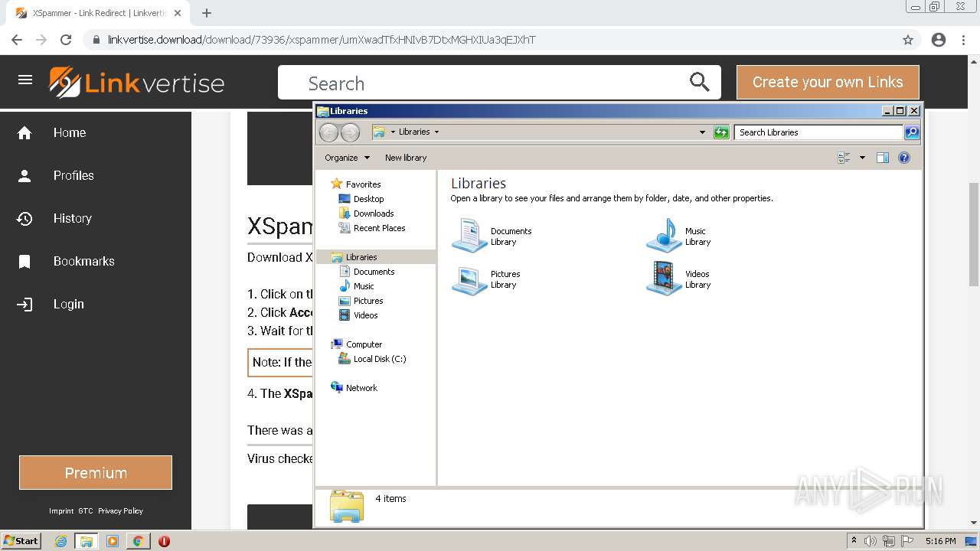980x551 pixels.
Task: Open Chrome's three-dot menu
Action: coord(963,40)
